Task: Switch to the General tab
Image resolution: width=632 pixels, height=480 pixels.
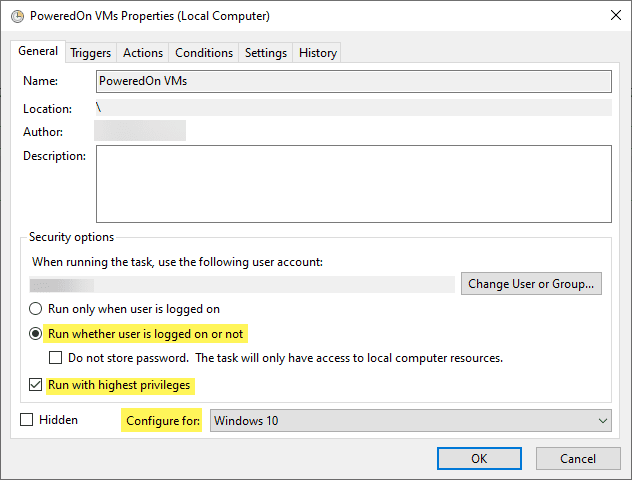Action: [x=38, y=52]
